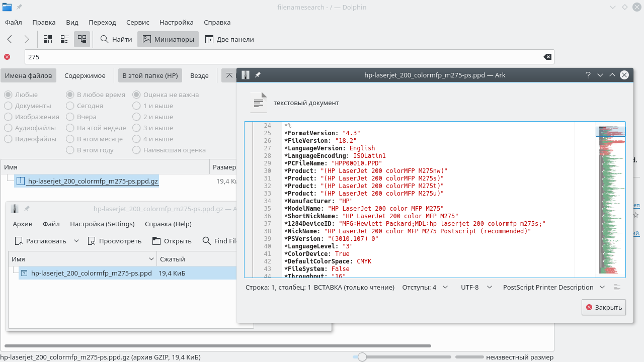
Task: Limit search to В этой папке (HP)
Action: (150, 75)
